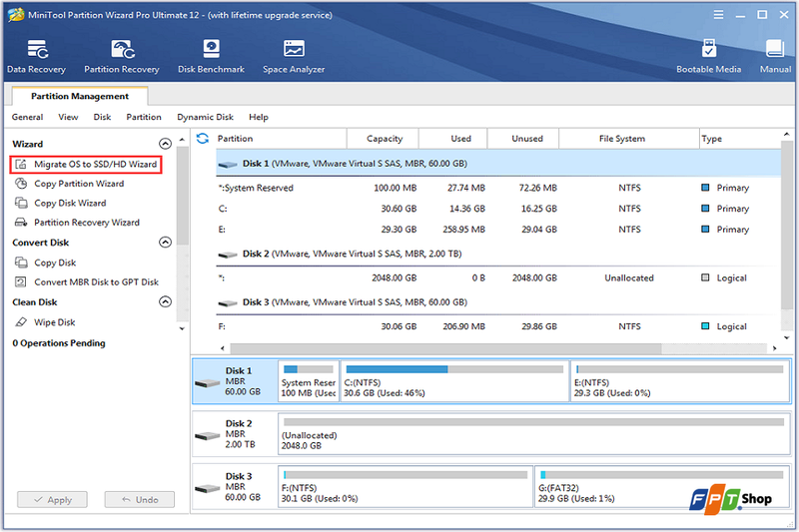Image resolution: width=799 pixels, height=532 pixels.
Task: Select Disk 1 header row in list
Action: pyautogui.click(x=498, y=164)
